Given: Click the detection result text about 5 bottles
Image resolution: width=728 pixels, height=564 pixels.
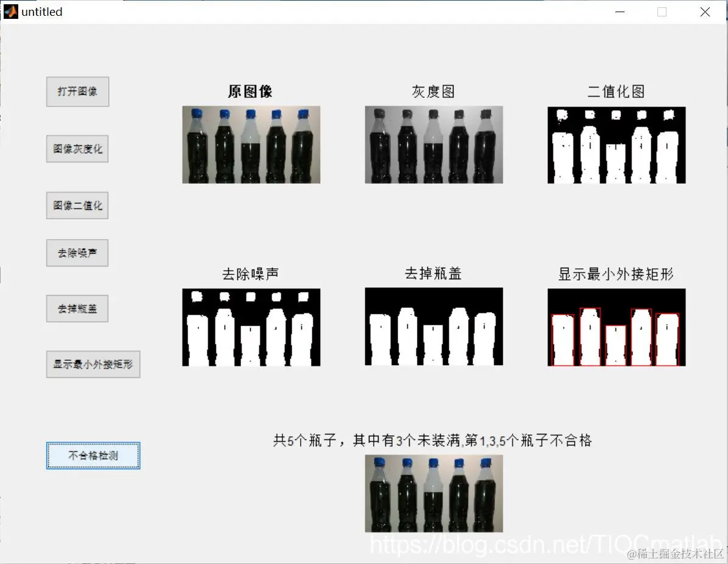Looking at the screenshot, I should tap(433, 439).
